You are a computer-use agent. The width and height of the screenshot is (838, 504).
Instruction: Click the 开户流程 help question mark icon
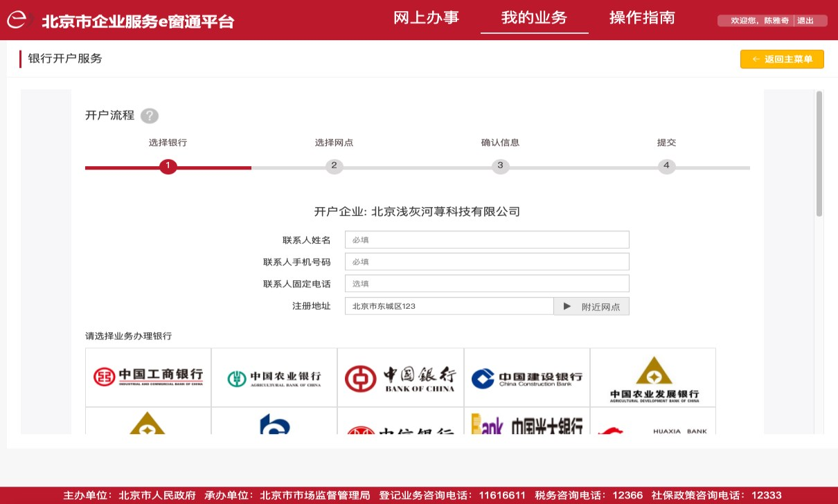pos(150,116)
